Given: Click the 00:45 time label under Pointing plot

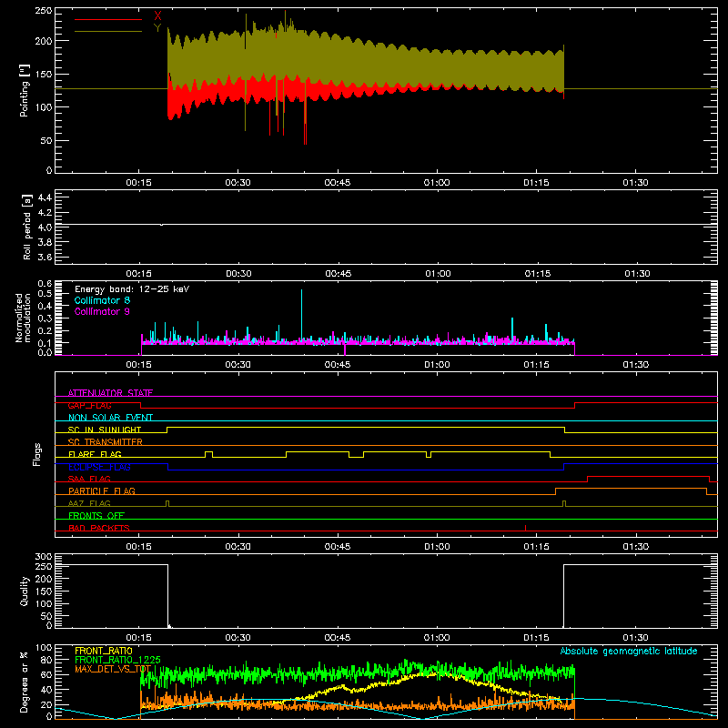Looking at the screenshot, I should click(337, 183).
